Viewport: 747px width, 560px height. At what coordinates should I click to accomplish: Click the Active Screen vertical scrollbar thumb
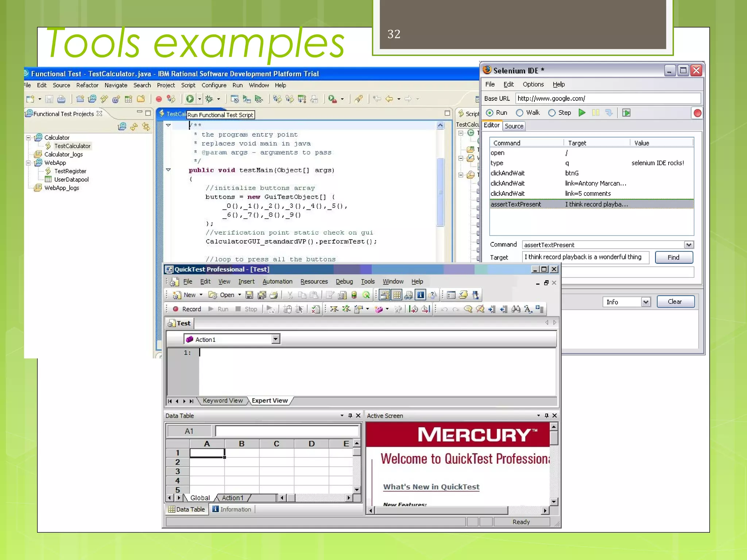click(x=554, y=437)
